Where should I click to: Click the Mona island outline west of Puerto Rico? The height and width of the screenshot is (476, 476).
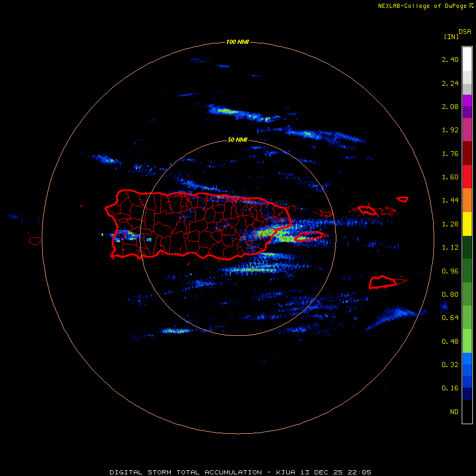point(35,241)
